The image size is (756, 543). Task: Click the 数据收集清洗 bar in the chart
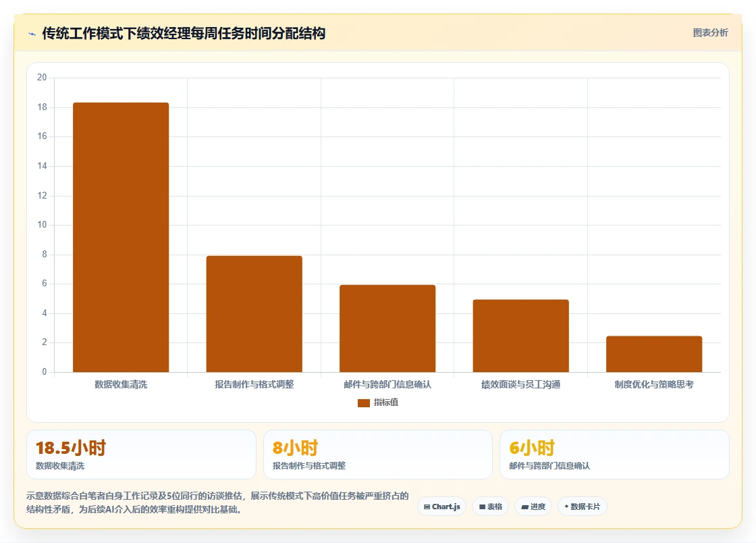coord(121,237)
